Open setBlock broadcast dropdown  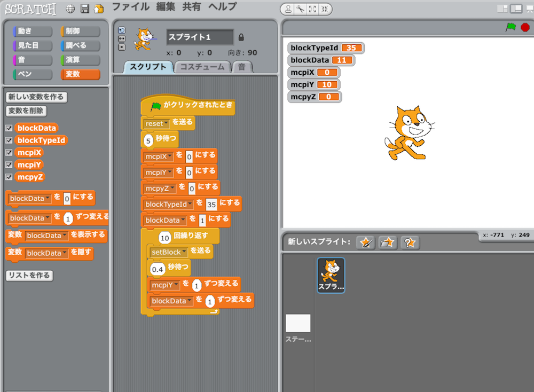(x=169, y=252)
